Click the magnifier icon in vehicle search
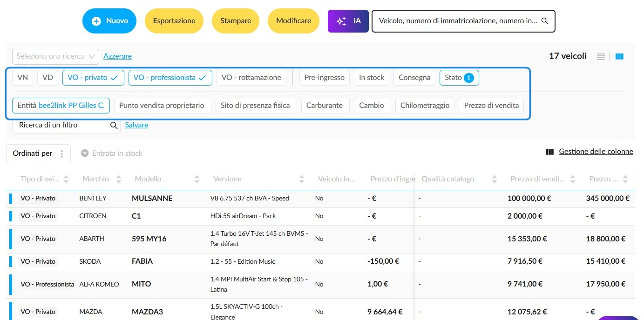This screenshot has width=644, height=320. pos(545,21)
